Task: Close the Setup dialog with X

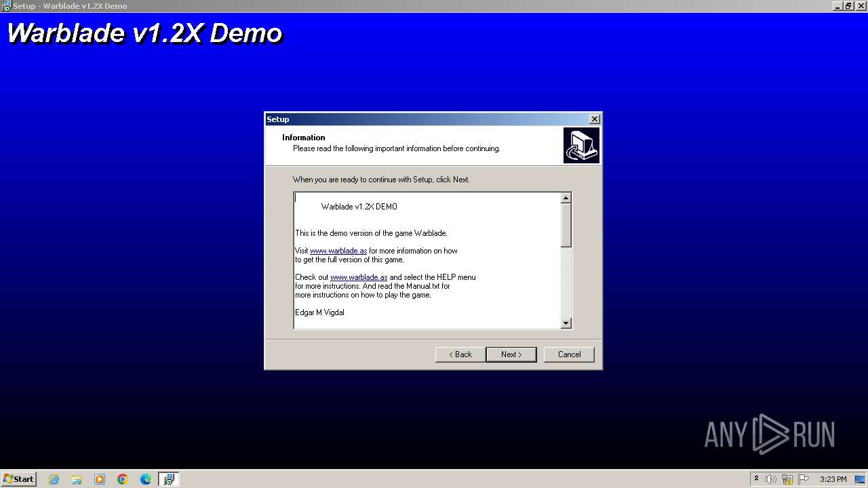Action: tap(595, 119)
